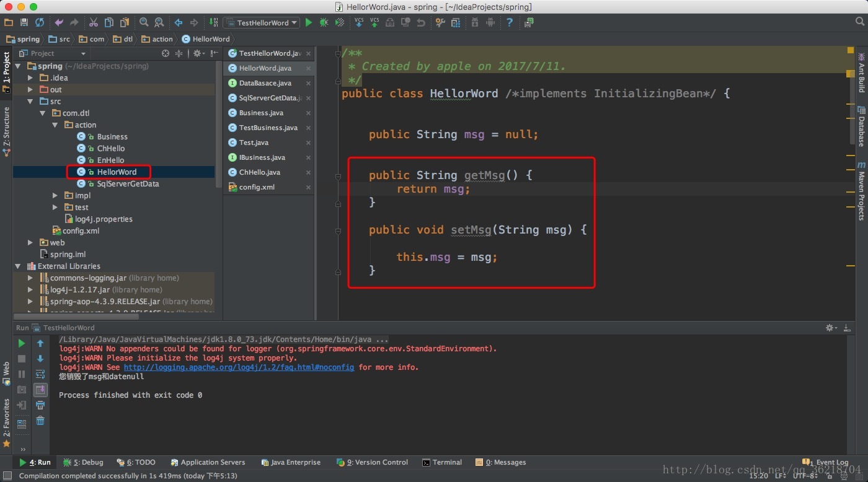
Task: Click the Stop square in the Run panel
Action: coord(22,359)
